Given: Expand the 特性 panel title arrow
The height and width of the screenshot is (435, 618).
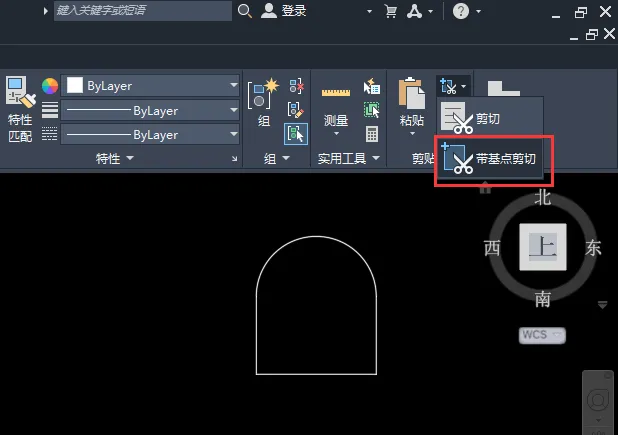Looking at the screenshot, I should [x=130, y=158].
